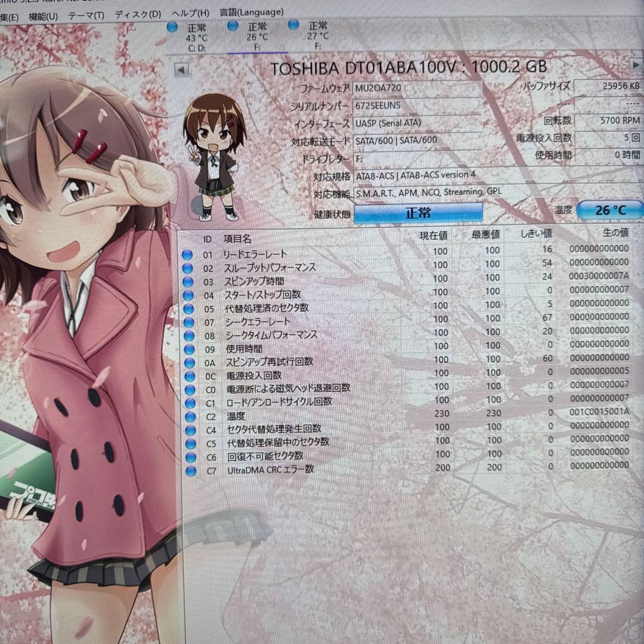Click the 正常 health status button

[417, 213]
